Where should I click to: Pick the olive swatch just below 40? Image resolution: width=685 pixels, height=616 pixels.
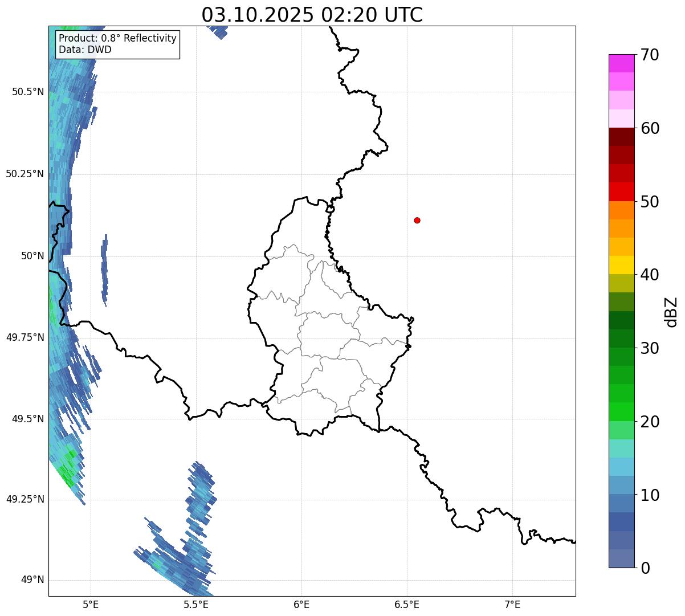622,283
